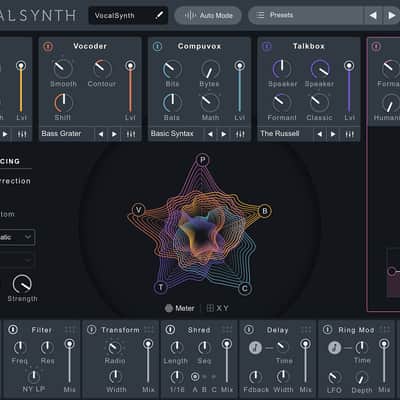
Task: Click the Filter Mix slider handle
Action: pyautogui.click(x=70, y=344)
